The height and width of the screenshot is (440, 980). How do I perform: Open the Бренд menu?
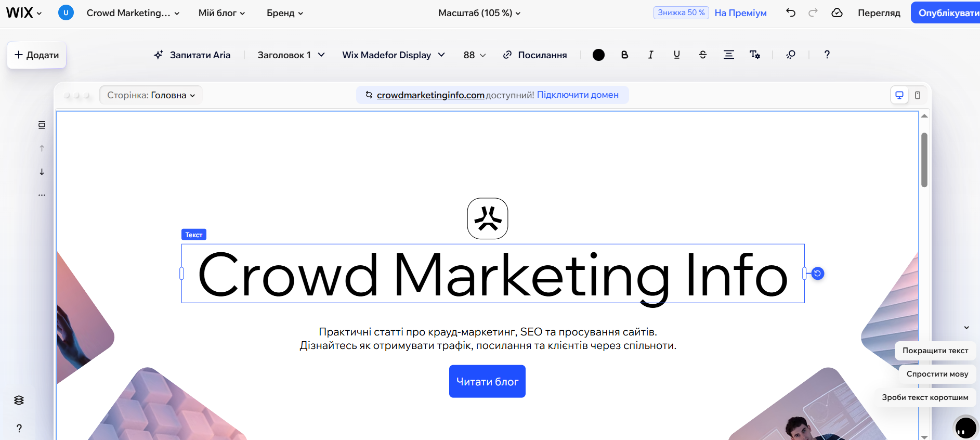tap(285, 13)
